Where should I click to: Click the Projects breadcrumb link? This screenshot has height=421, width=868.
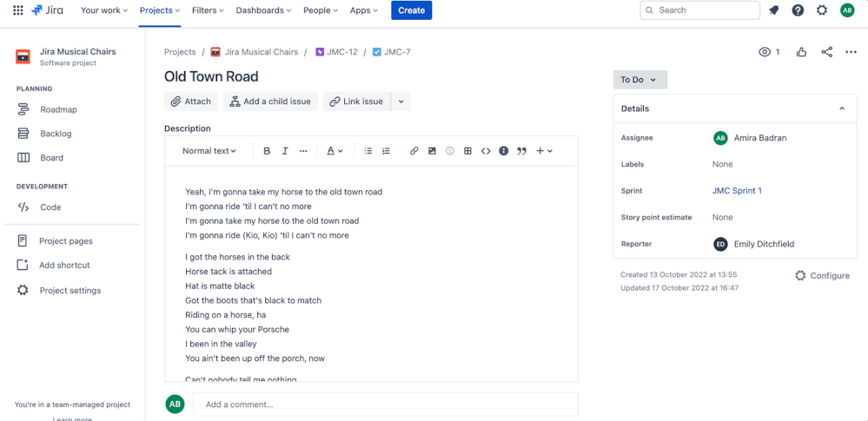180,52
